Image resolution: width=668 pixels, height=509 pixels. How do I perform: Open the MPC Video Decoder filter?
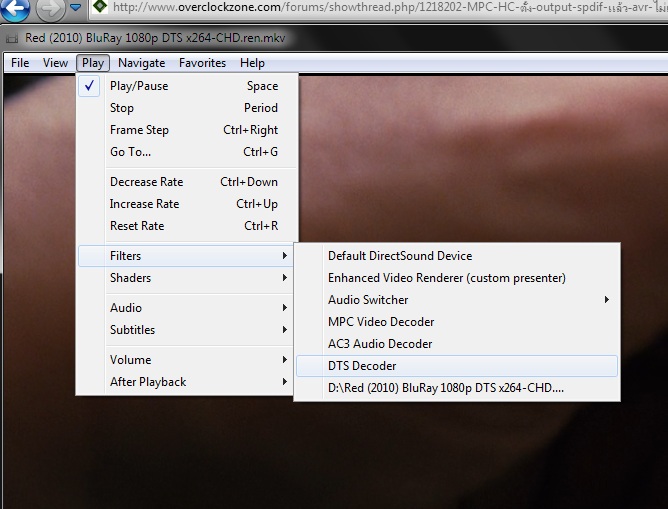click(457, 322)
